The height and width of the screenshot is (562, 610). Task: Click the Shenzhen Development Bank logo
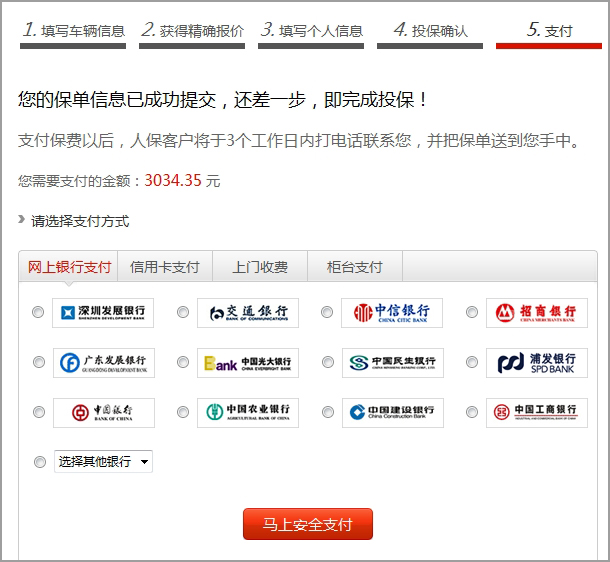click(x=104, y=313)
